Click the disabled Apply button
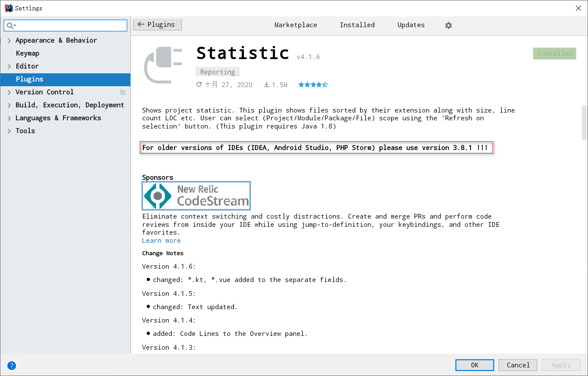Screen dimensions: 588x376 point(561,365)
